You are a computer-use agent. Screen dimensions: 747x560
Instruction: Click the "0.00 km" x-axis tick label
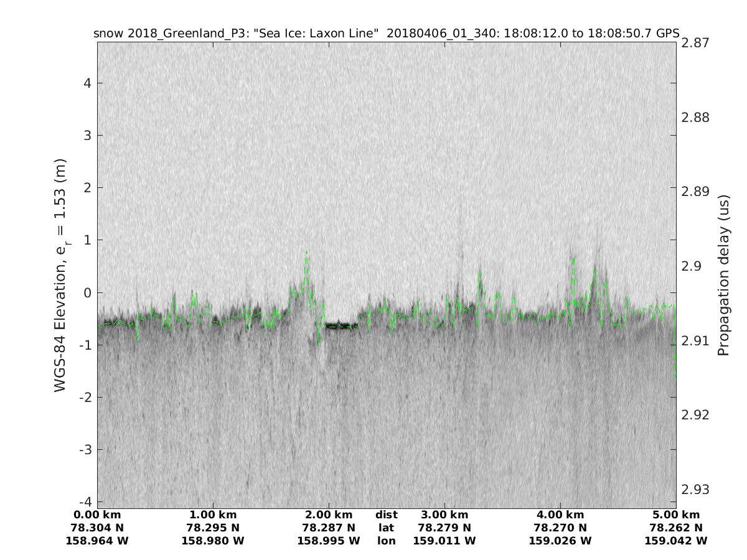coord(96,515)
